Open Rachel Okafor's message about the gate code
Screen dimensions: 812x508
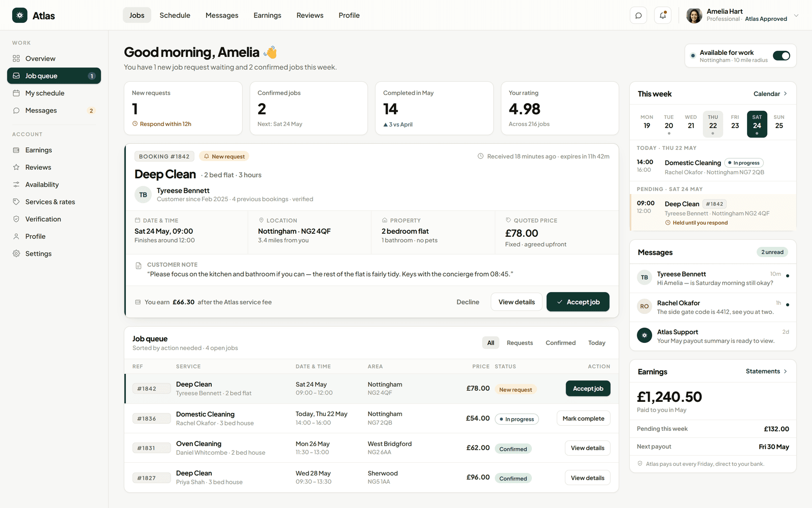pos(713,307)
